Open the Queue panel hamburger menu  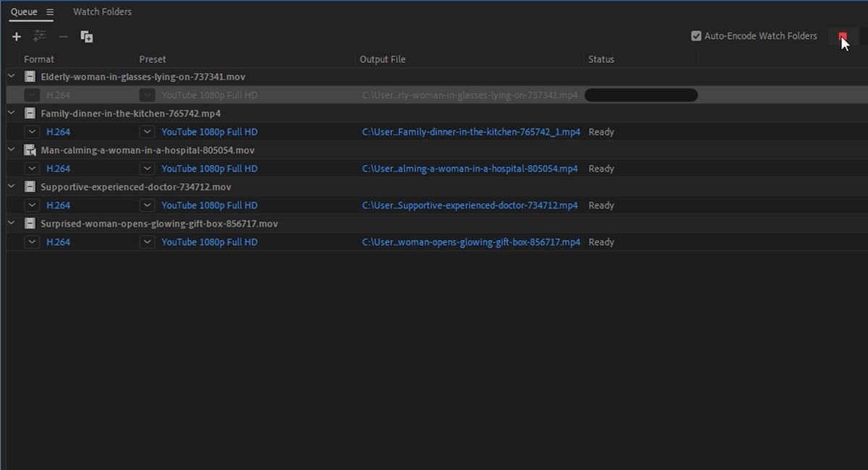pos(49,12)
